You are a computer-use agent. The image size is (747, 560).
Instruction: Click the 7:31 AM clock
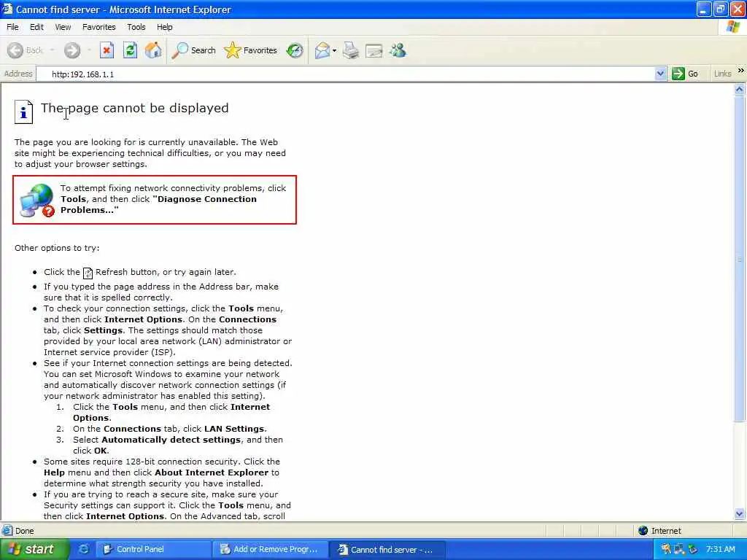pyautogui.click(x=720, y=549)
